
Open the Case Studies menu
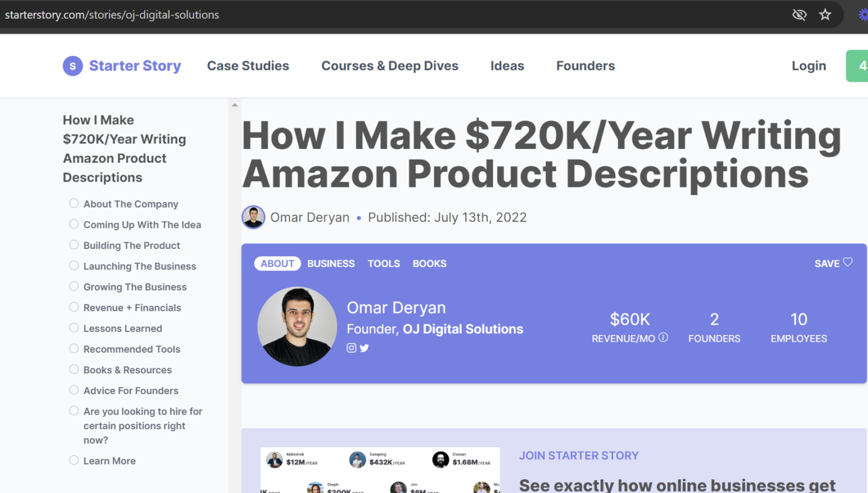248,66
